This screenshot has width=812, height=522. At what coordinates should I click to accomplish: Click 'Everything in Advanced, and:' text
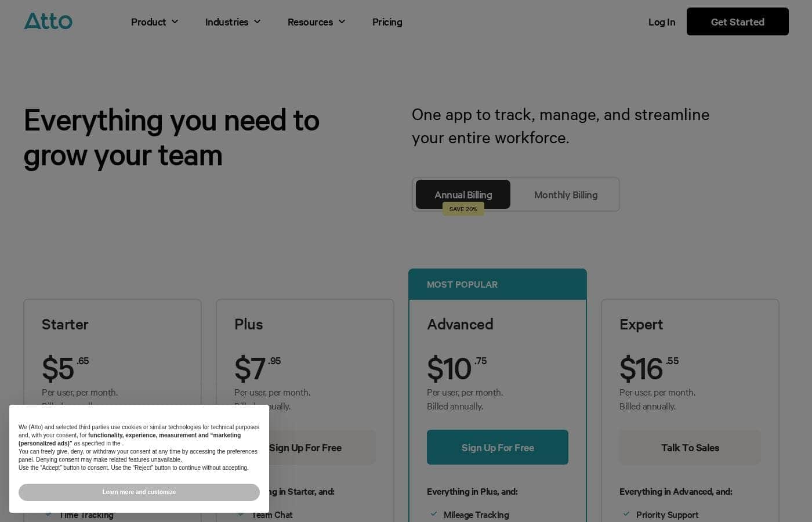pyautogui.click(x=676, y=492)
